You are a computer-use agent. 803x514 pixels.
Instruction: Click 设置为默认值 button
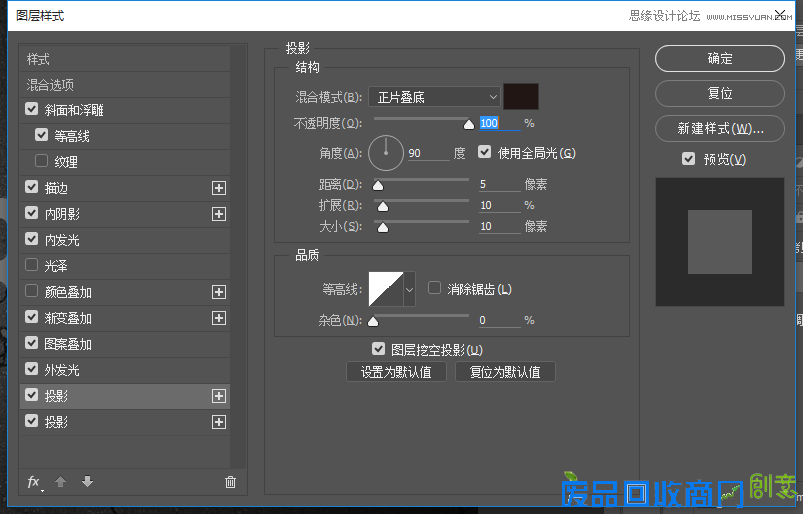point(396,372)
